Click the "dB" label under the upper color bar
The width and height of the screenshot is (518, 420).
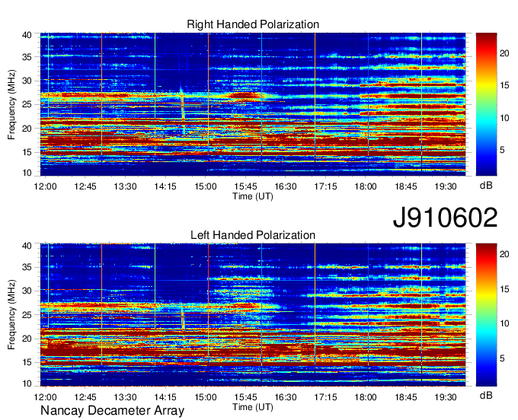[x=486, y=186]
